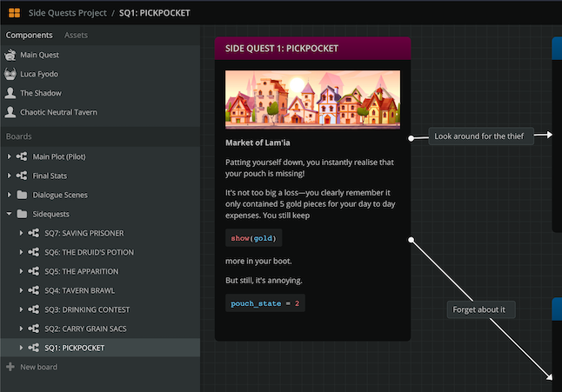Expand the Final Stats board arrow

pos(10,176)
